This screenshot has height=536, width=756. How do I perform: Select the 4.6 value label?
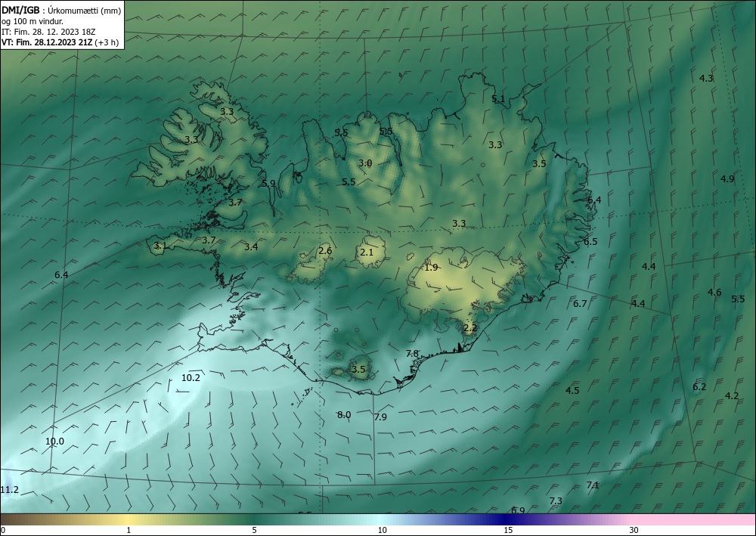point(714,292)
